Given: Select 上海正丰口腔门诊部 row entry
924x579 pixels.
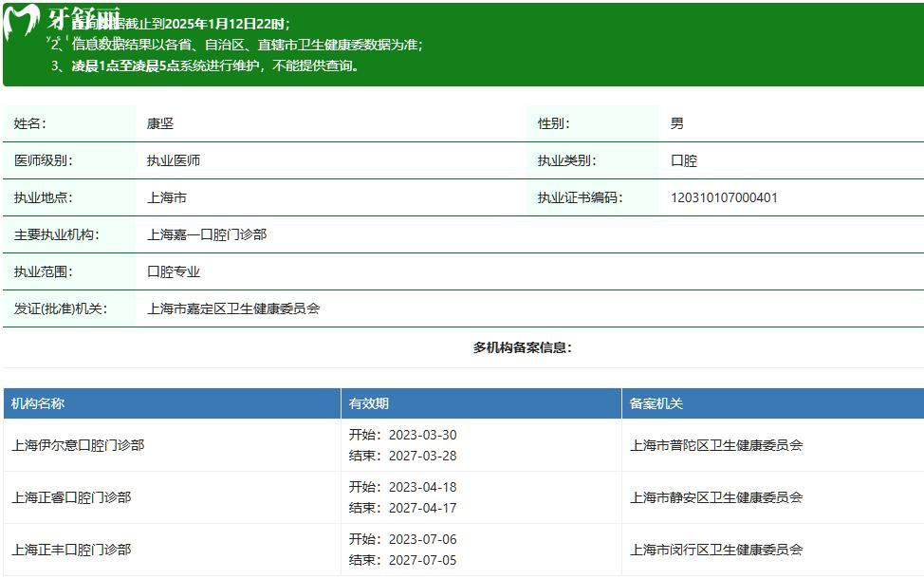Looking at the screenshot, I should pyautogui.click(x=72, y=549).
